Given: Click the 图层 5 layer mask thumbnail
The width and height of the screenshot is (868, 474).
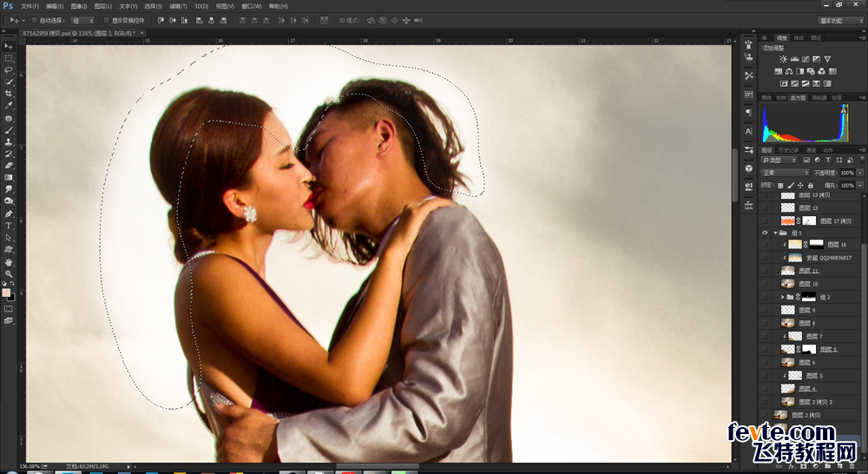Looking at the screenshot, I should pyautogui.click(x=809, y=349).
